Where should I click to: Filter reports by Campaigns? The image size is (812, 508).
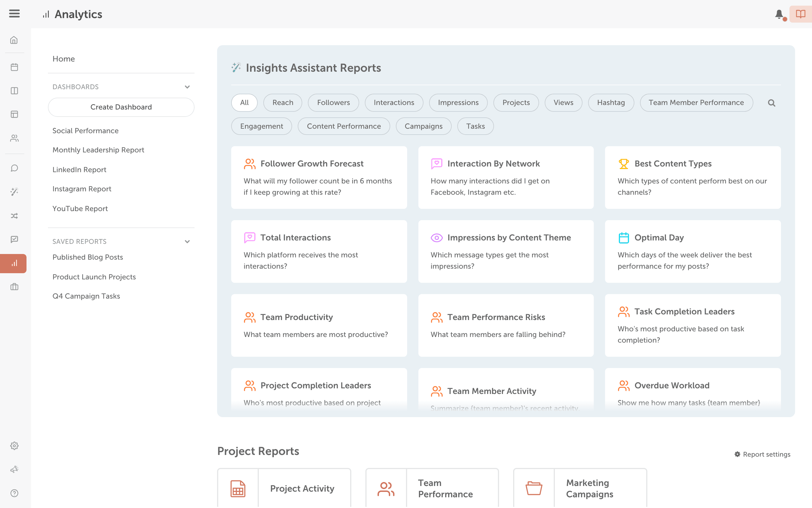point(423,126)
